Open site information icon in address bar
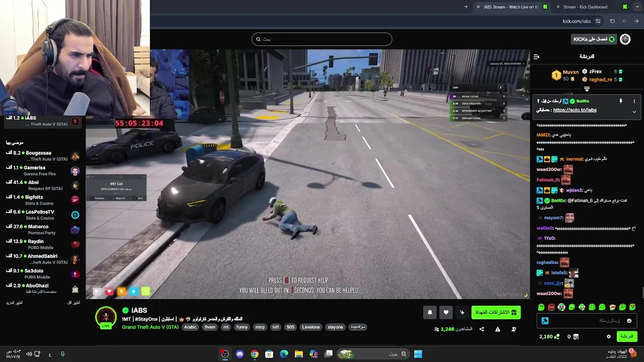 (x=598, y=21)
